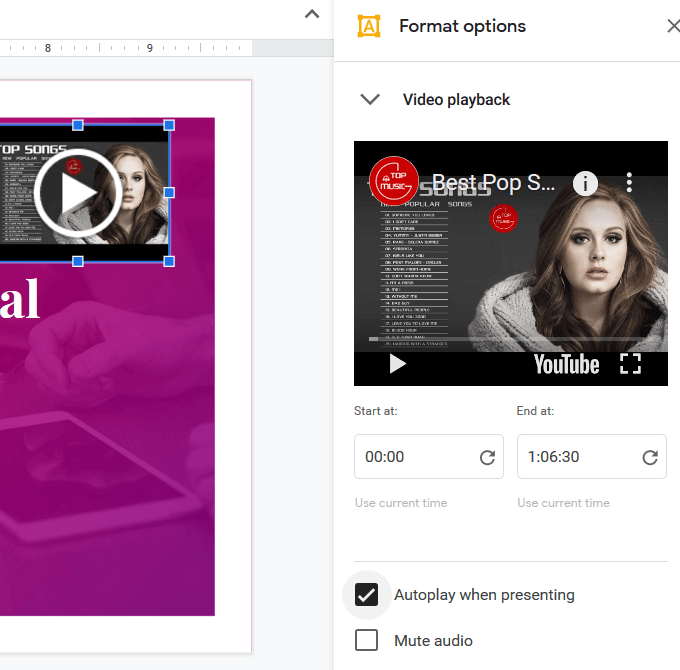680x670 pixels.
Task: Click the video progress bar in preview
Action: pyautogui.click(x=510, y=340)
